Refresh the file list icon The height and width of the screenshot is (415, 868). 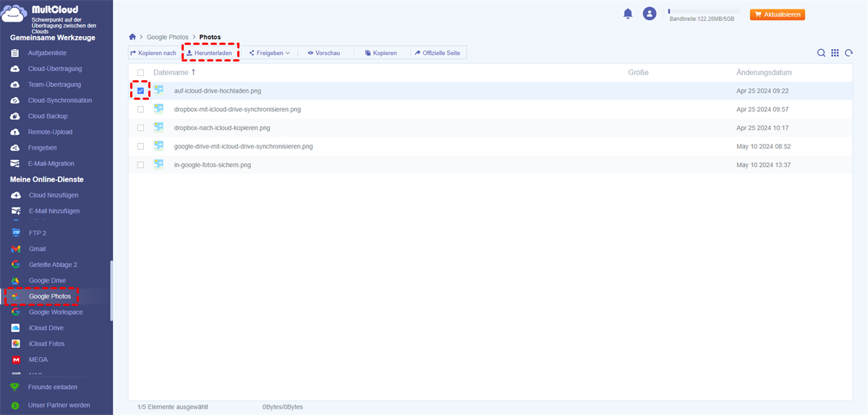tap(848, 53)
